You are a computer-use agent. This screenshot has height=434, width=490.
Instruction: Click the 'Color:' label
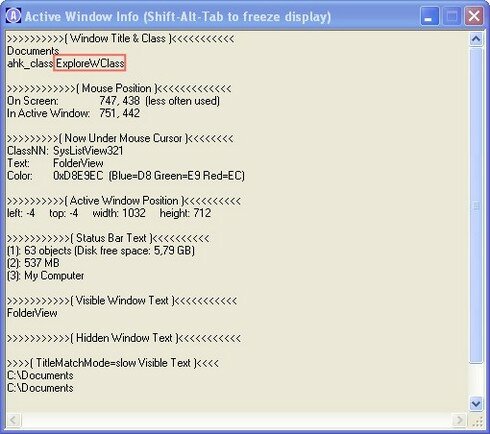tap(20, 176)
